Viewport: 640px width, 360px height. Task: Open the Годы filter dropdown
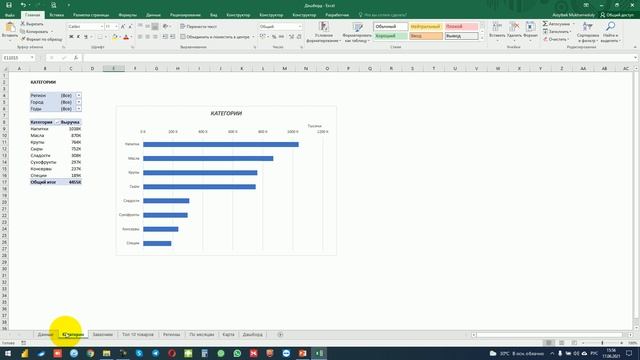(x=78, y=109)
